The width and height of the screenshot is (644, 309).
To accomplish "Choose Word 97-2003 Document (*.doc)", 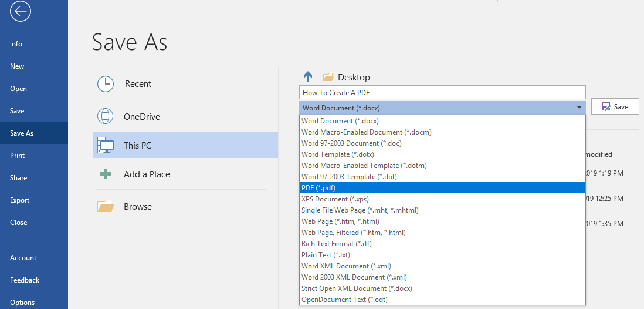I will pyautogui.click(x=442, y=143).
